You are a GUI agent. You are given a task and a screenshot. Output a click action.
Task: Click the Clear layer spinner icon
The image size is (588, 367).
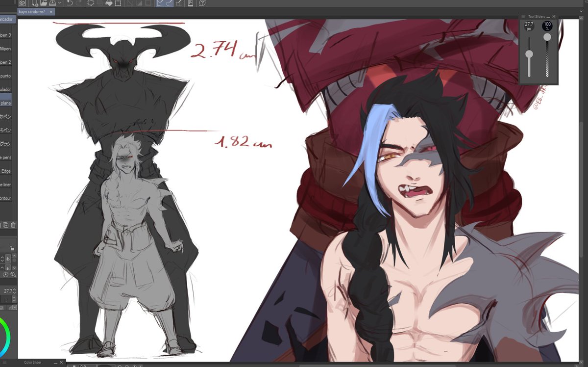(91, 3)
